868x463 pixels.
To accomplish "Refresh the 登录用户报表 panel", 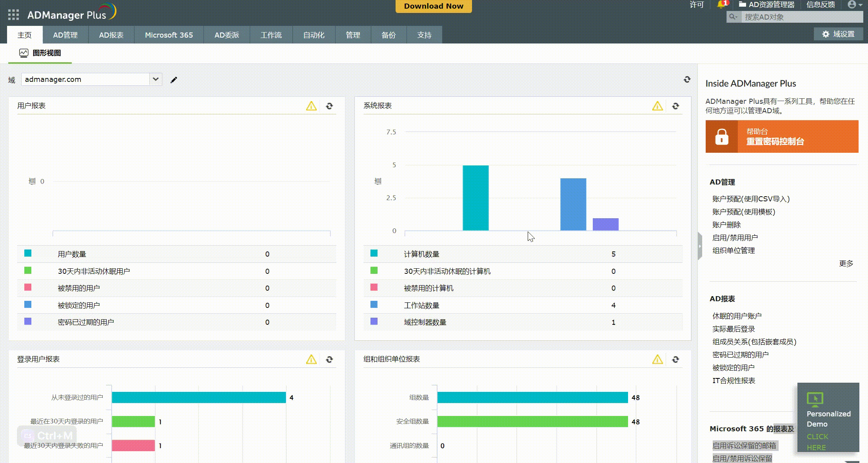I will point(329,359).
